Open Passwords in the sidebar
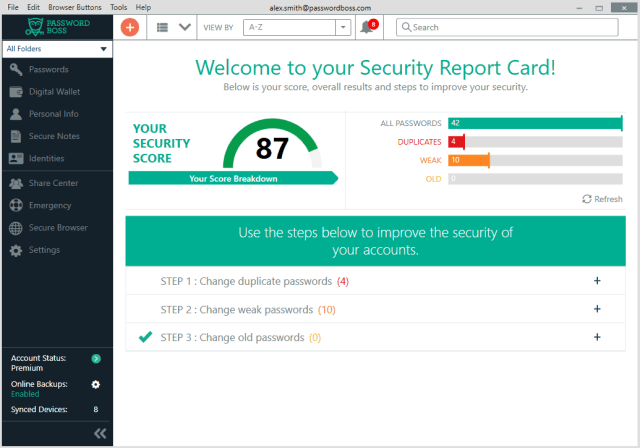This screenshot has height=448, width=640. pyautogui.click(x=48, y=70)
